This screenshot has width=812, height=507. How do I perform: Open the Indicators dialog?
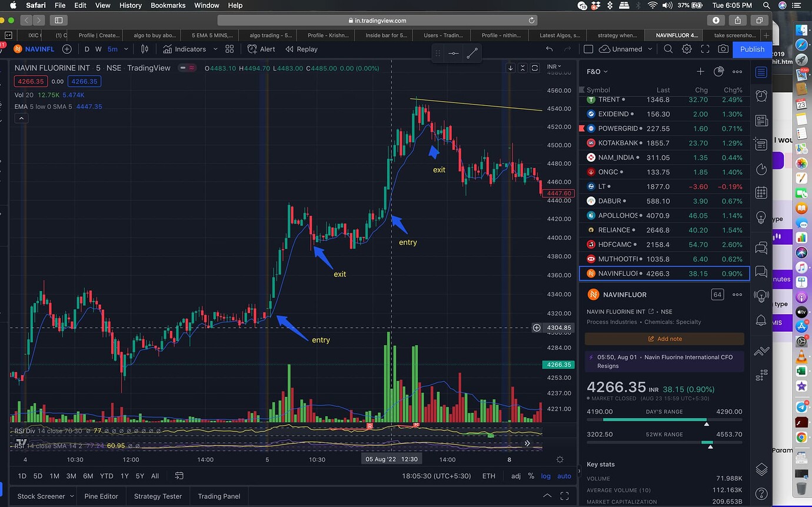coord(184,49)
